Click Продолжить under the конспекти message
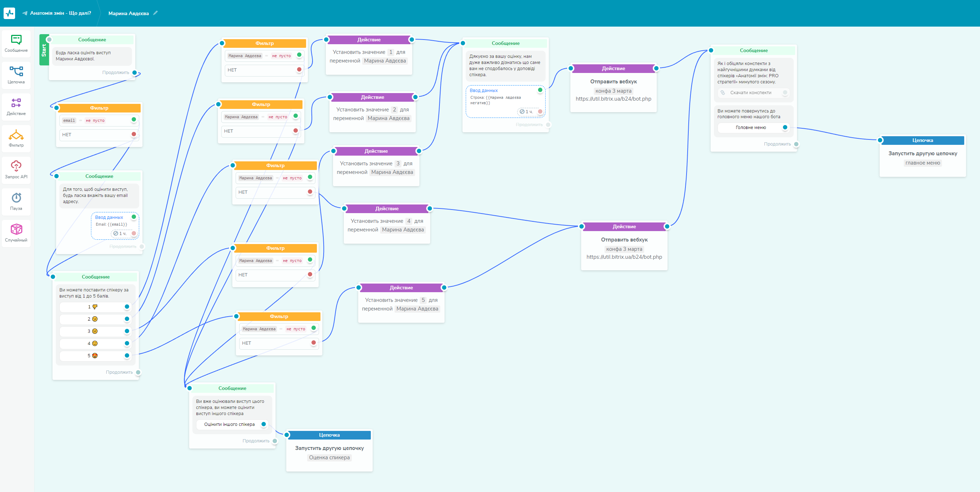The width and height of the screenshot is (980, 492). [x=777, y=144]
